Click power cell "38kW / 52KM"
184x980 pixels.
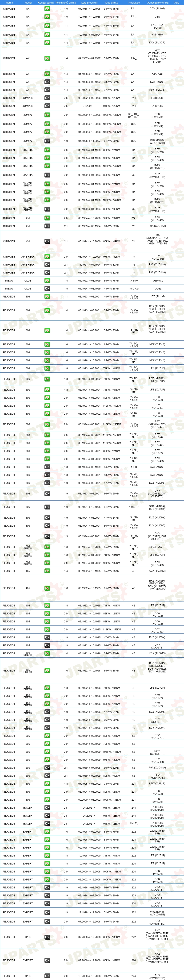click(x=112, y=82)
